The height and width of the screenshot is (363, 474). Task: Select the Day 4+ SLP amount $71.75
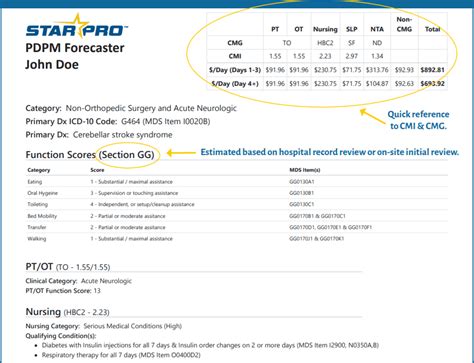click(352, 84)
